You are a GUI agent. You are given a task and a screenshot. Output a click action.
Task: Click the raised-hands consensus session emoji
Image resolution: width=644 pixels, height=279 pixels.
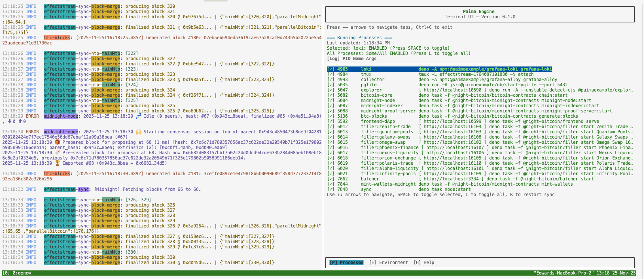(x=138, y=132)
